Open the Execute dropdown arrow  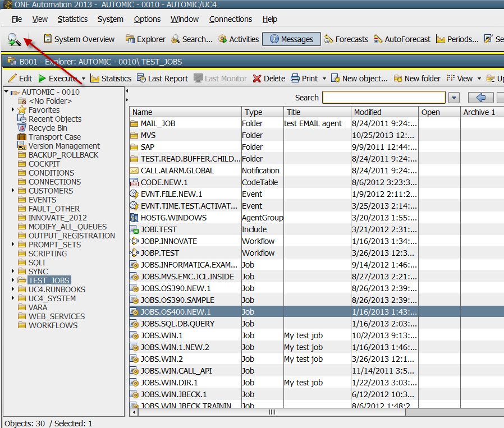coord(84,79)
